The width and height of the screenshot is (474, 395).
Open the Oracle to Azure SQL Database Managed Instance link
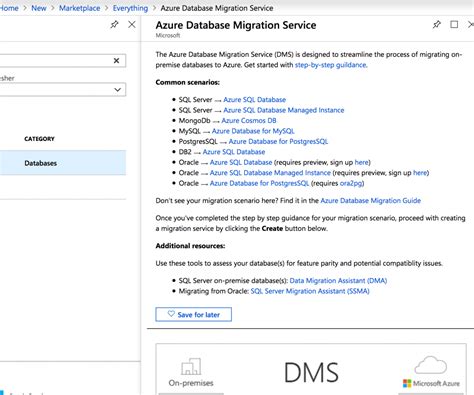pos(270,173)
